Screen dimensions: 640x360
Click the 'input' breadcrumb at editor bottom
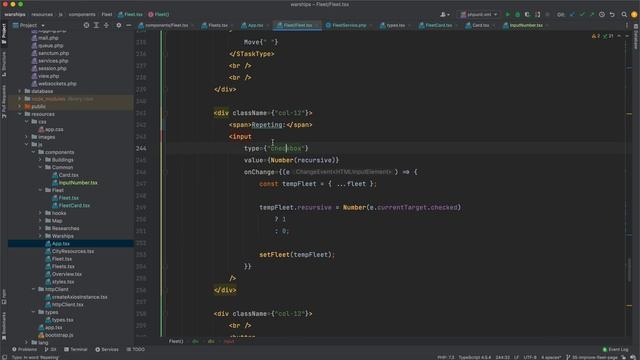[229, 341]
